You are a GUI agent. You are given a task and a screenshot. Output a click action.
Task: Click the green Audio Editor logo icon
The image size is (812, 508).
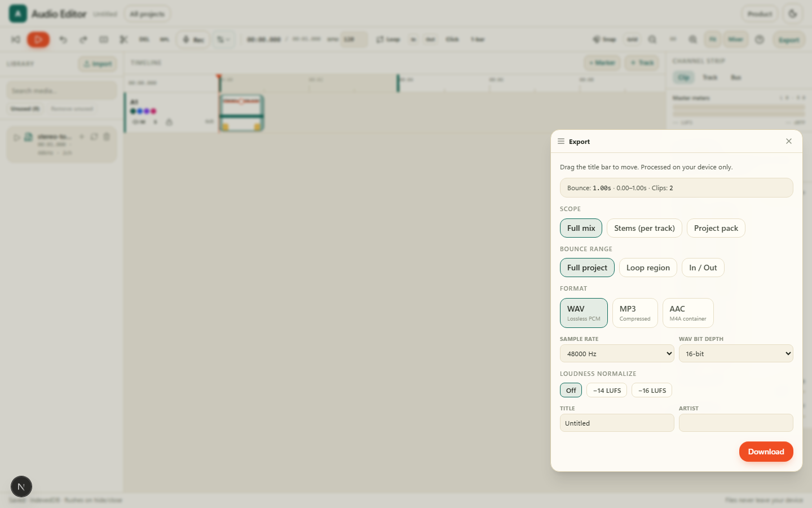pyautogui.click(x=18, y=14)
